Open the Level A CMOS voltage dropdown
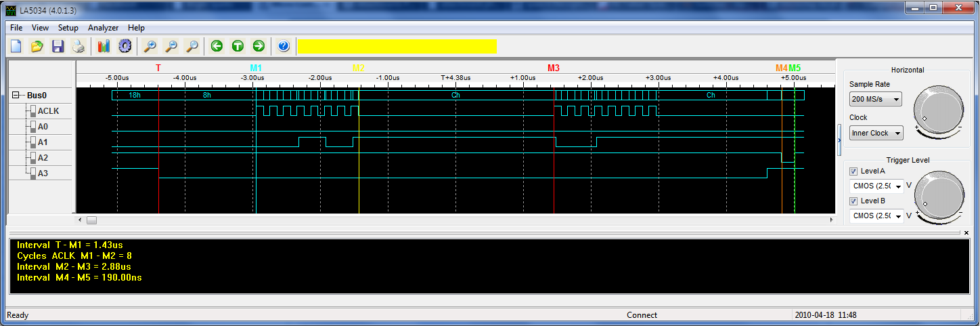Image resolution: width=980 pixels, height=326 pixels. pyautogui.click(x=876, y=185)
